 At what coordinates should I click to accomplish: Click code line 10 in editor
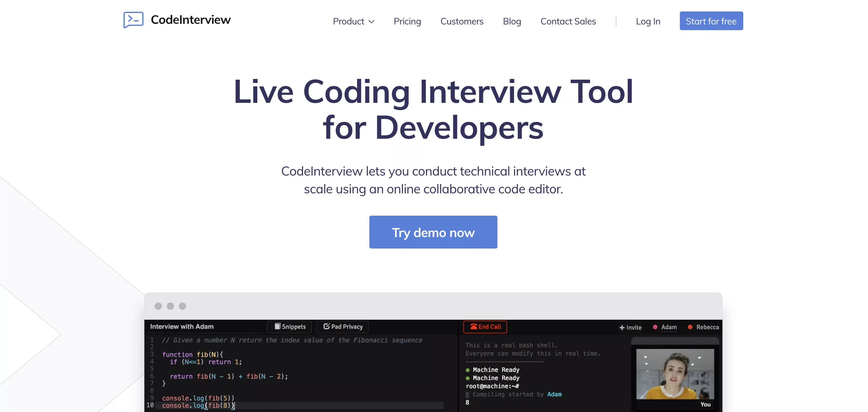(198, 405)
